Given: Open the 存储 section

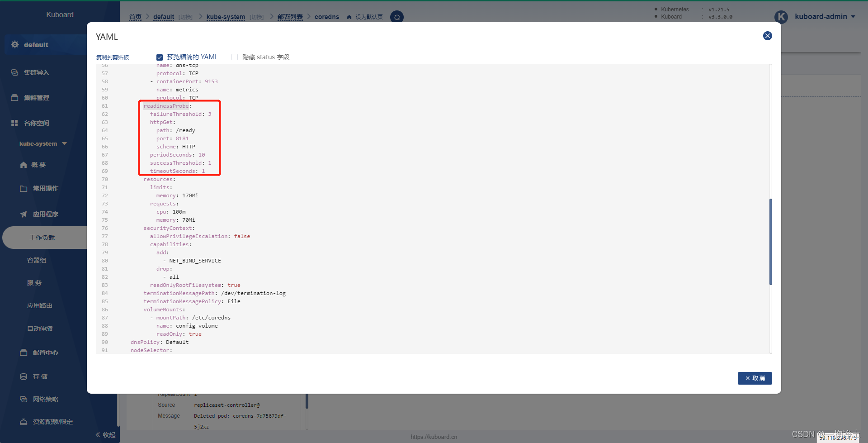Looking at the screenshot, I should point(39,376).
